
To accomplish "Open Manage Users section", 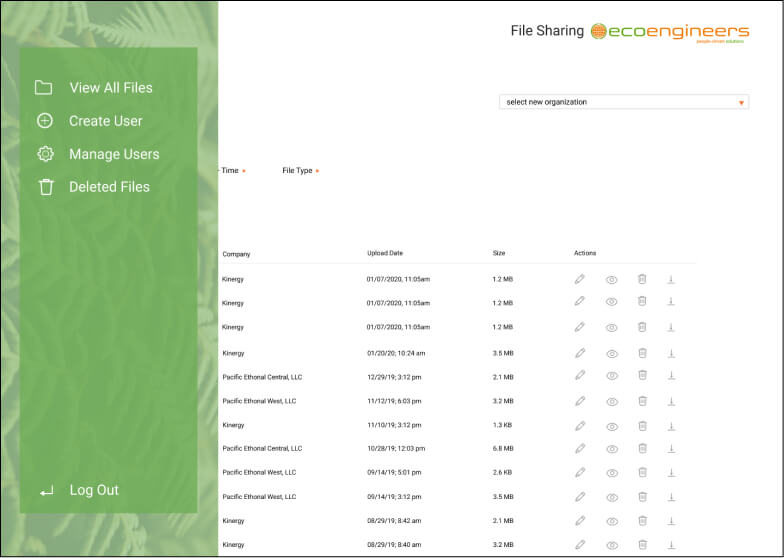I will (98, 154).
